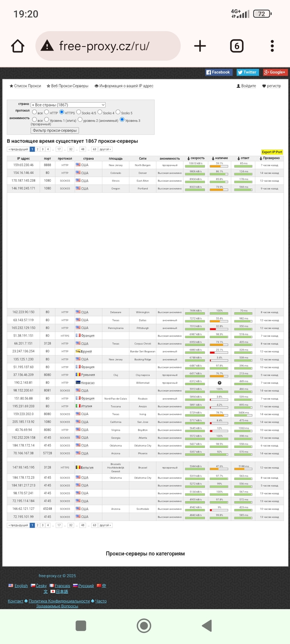Open the tab switcher showing 6 tabs

(236, 46)
